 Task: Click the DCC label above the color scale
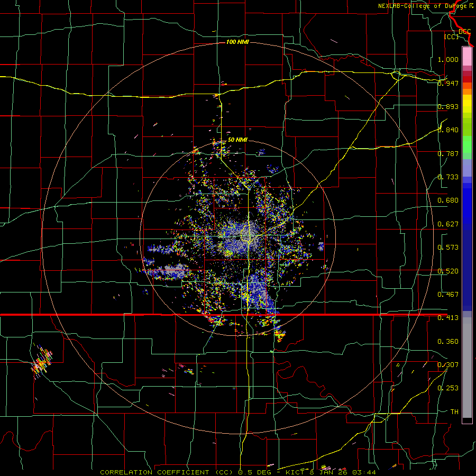coord(464,31)
